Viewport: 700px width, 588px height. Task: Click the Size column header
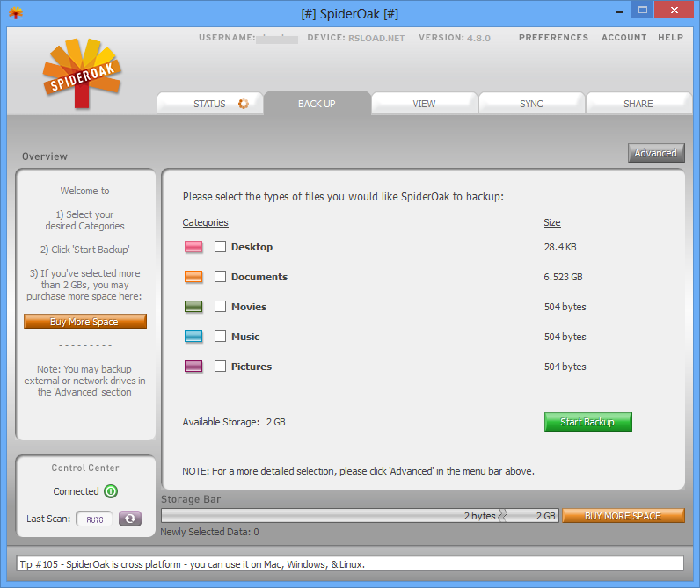coord(551,222)
